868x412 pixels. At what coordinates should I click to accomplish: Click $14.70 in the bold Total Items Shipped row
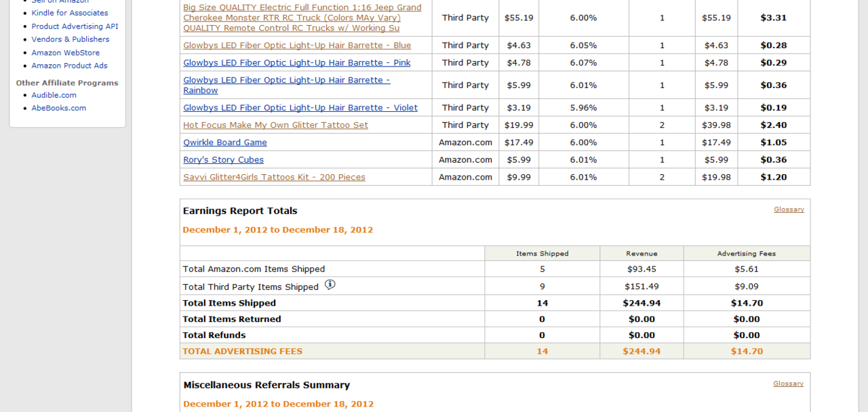coord(747,303)
